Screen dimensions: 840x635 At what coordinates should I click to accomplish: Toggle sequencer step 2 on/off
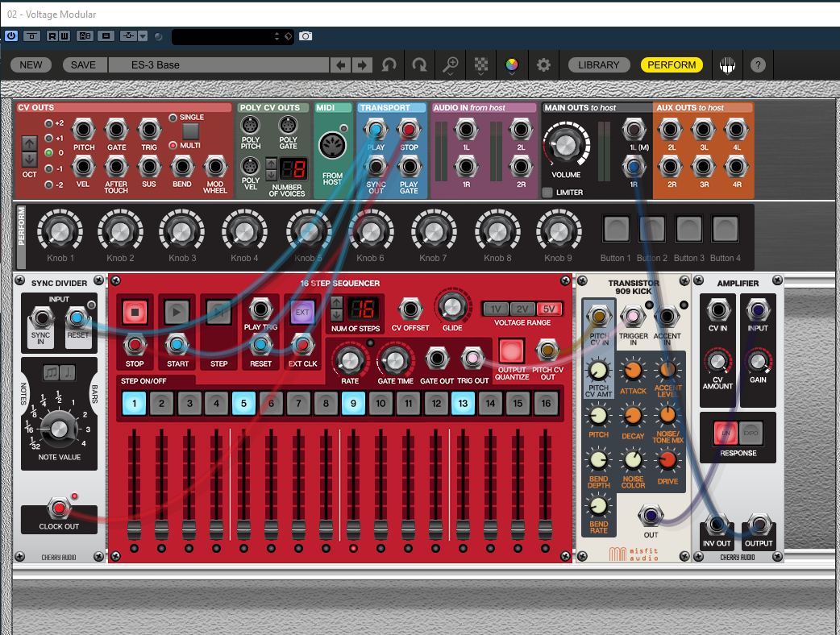161,403
